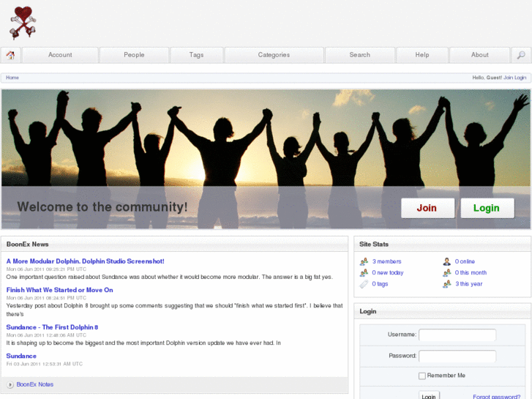
Task: Click the BoonEx Notes arrow icon
Action: [10, 384]
